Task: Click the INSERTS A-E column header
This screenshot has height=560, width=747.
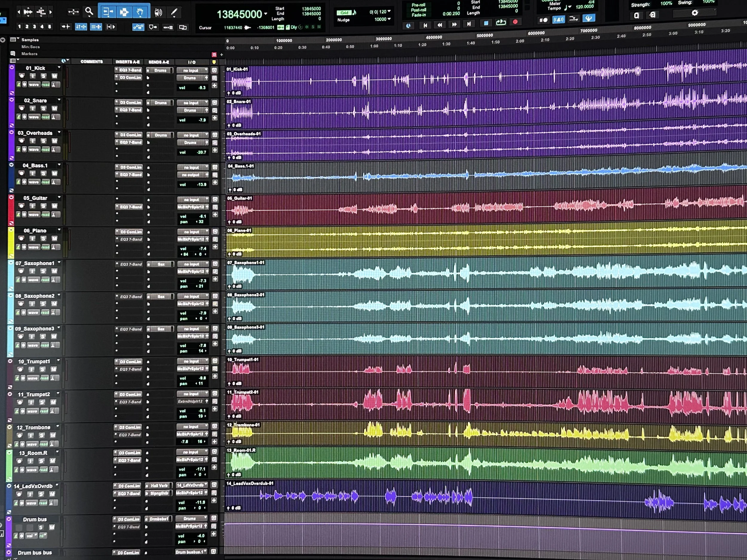Action: (127, 62)
